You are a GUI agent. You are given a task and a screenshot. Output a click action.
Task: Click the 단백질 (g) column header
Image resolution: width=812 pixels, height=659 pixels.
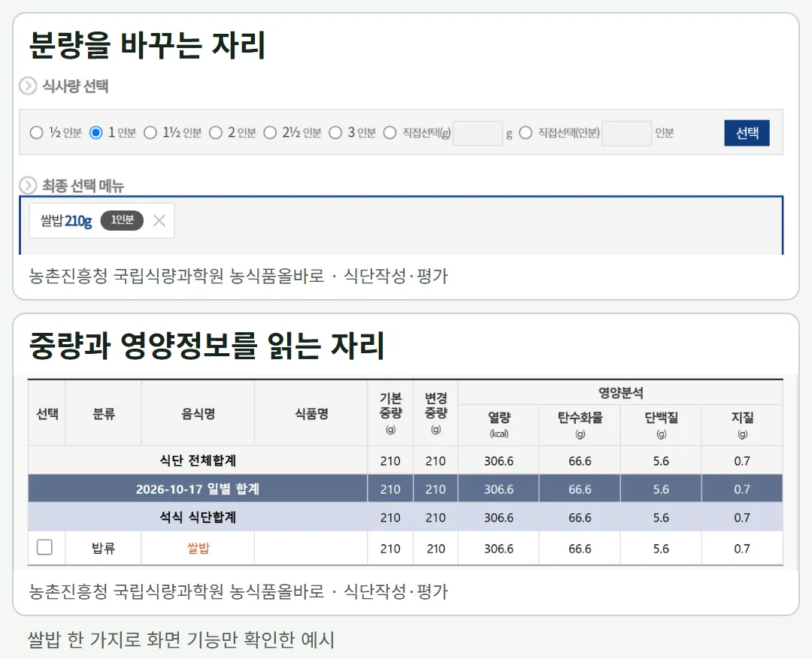pos(661,425)
